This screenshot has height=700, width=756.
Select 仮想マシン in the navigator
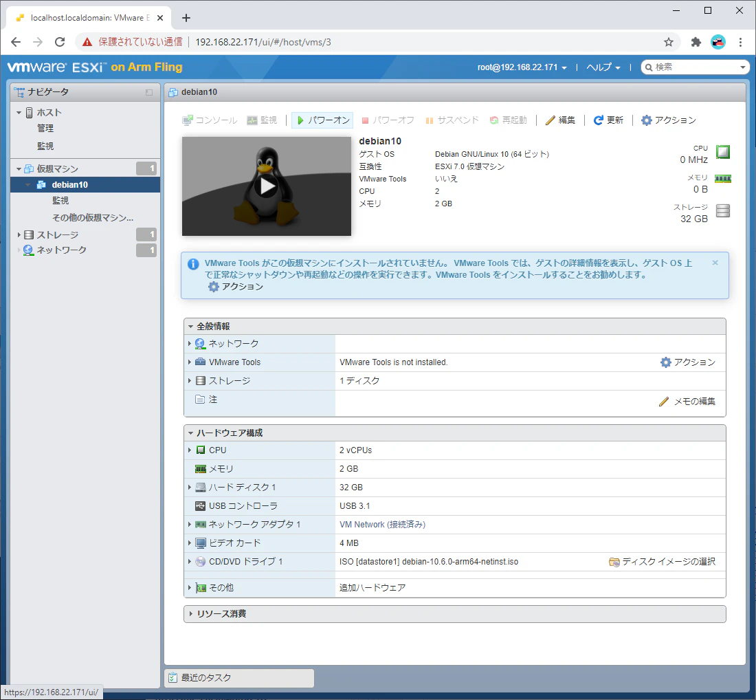click(57, 168)
